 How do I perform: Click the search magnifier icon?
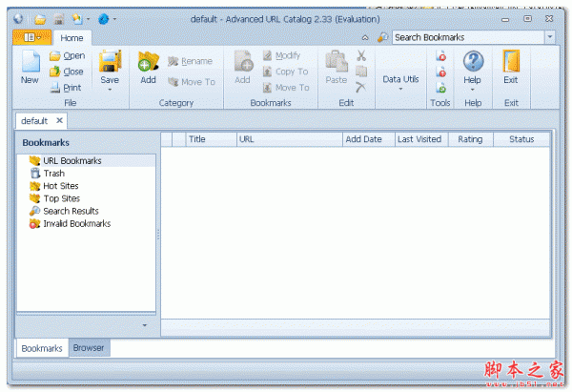(382, 37)
